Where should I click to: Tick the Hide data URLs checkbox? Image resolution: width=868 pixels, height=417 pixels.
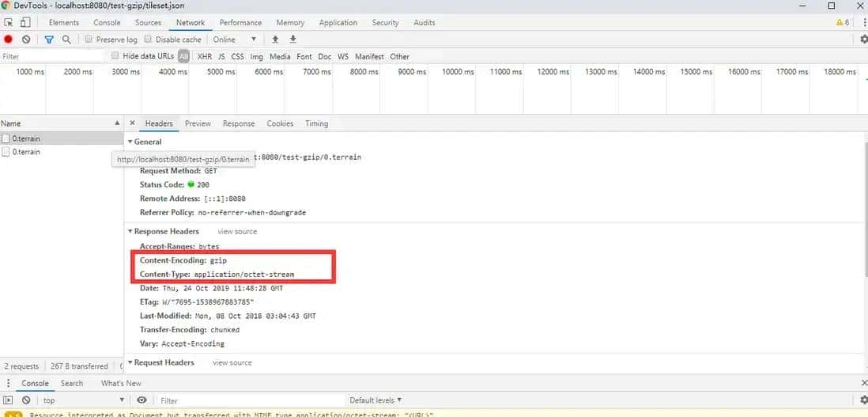pyautogui.click(x=115, y=56)
